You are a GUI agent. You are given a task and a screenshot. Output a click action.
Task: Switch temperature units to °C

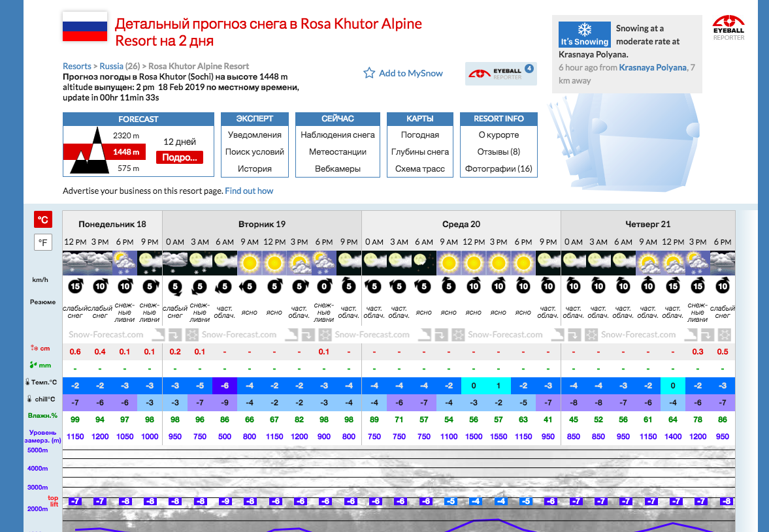pos(43,219)
